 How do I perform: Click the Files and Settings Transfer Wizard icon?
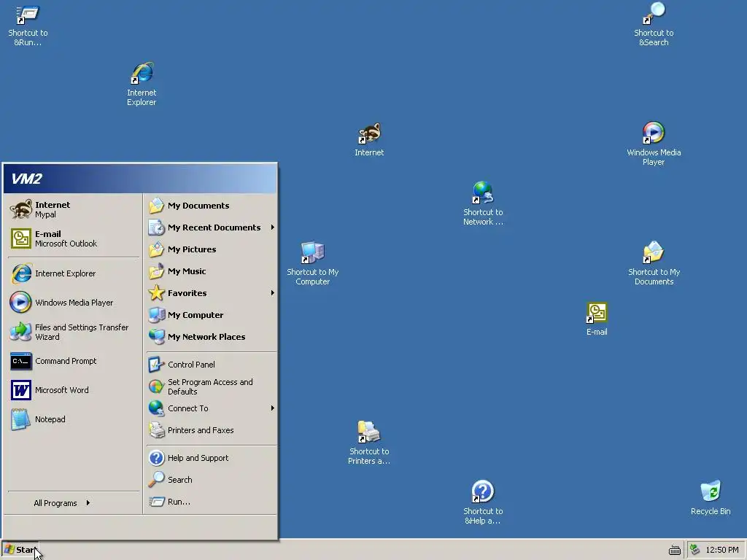point(21,332)
